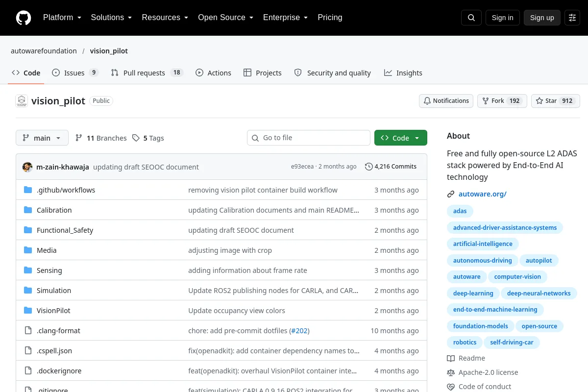Visit the autoware.org/ website link

tap(482, 194)
